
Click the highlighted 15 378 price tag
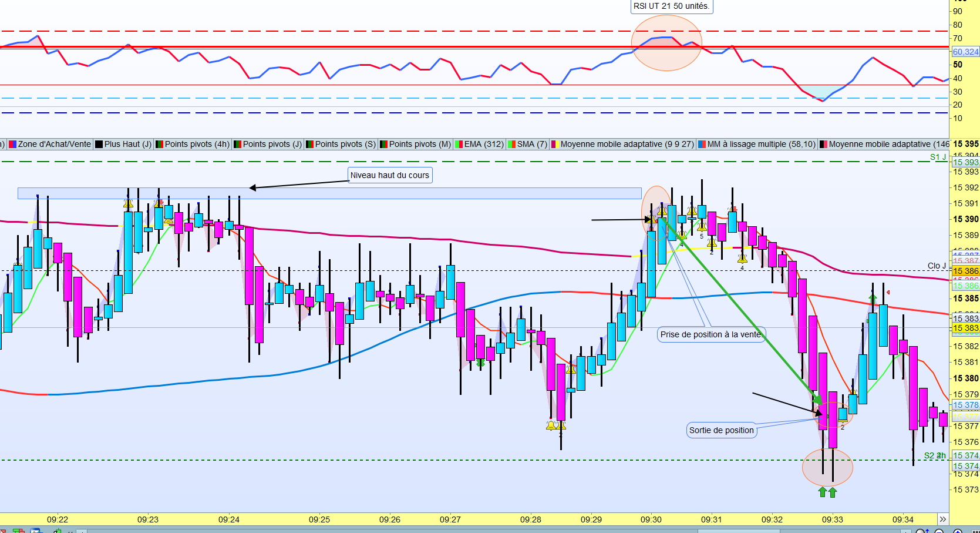tap(966, 405)
